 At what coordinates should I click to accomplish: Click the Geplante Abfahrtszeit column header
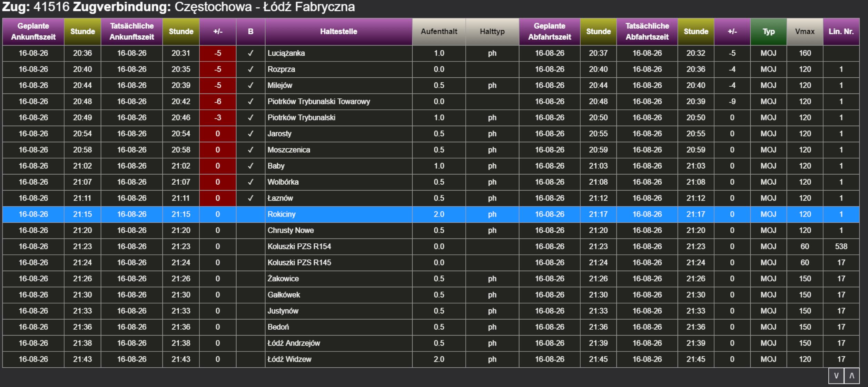(550, 31)
